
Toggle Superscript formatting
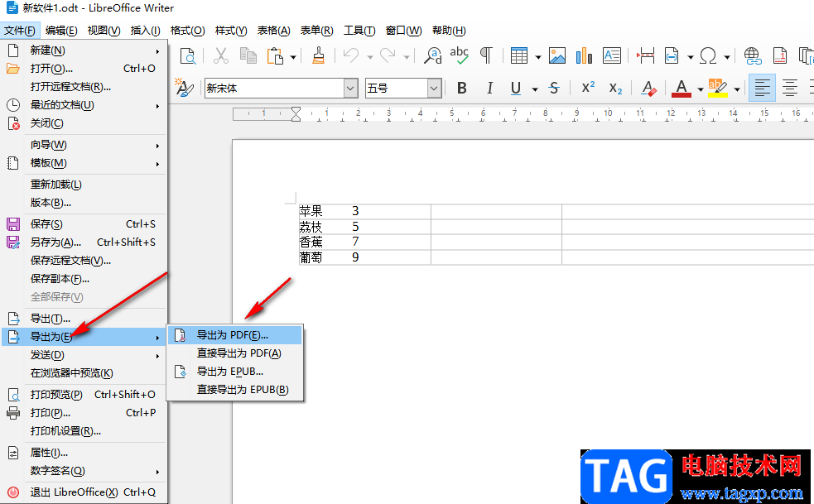588,89
